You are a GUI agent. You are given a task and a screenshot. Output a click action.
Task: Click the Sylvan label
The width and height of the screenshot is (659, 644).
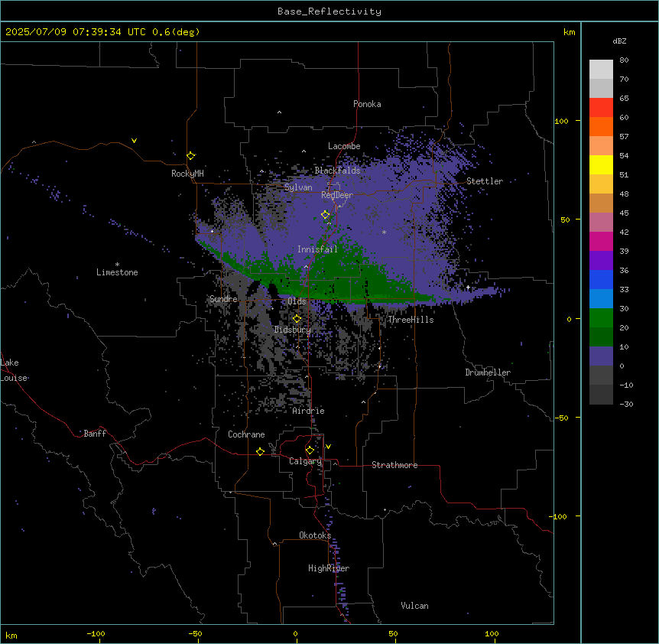coord(298,187)
